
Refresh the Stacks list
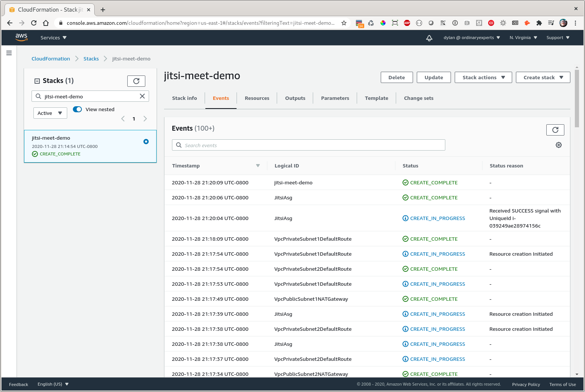(136, 81)
